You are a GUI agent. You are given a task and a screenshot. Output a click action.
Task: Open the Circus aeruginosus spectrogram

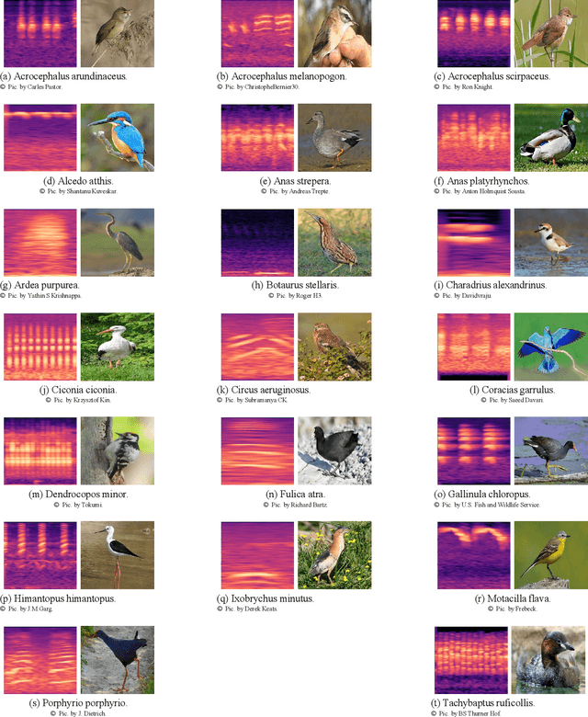point(257,347)
